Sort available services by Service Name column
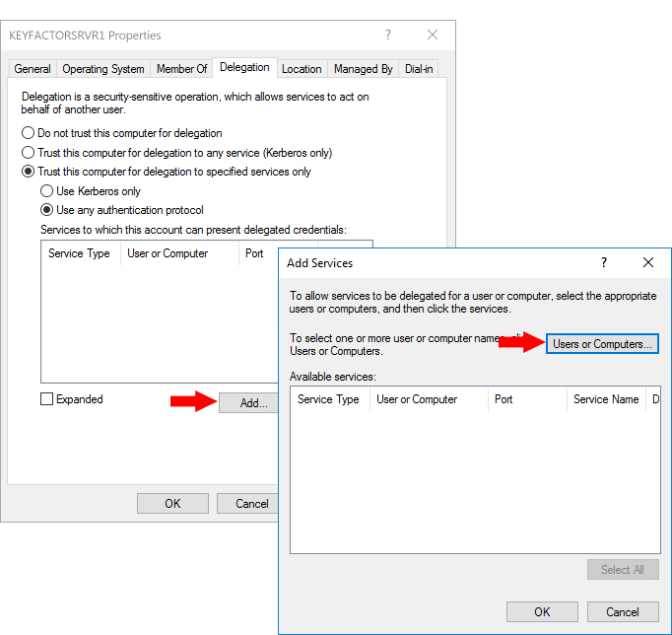 [x=605, y=399]
